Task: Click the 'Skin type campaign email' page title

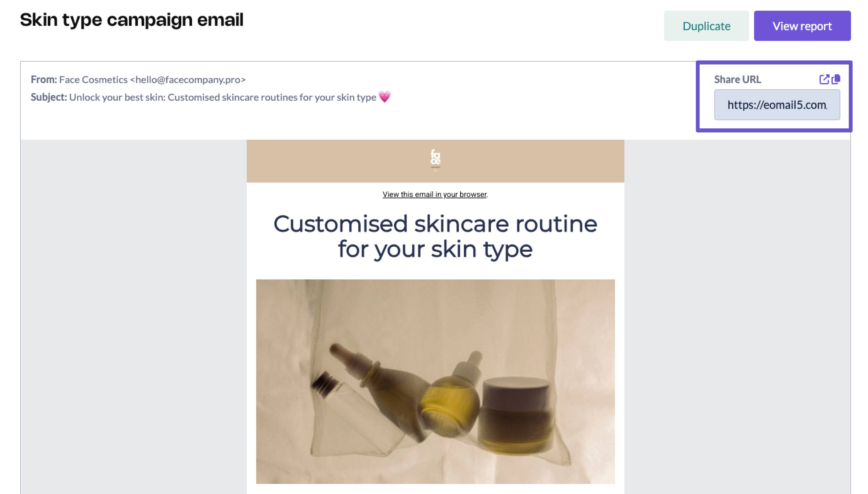Action: (132, 20)
